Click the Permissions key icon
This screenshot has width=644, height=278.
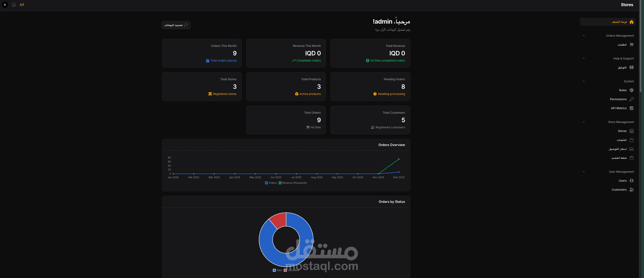click(632, 99)
